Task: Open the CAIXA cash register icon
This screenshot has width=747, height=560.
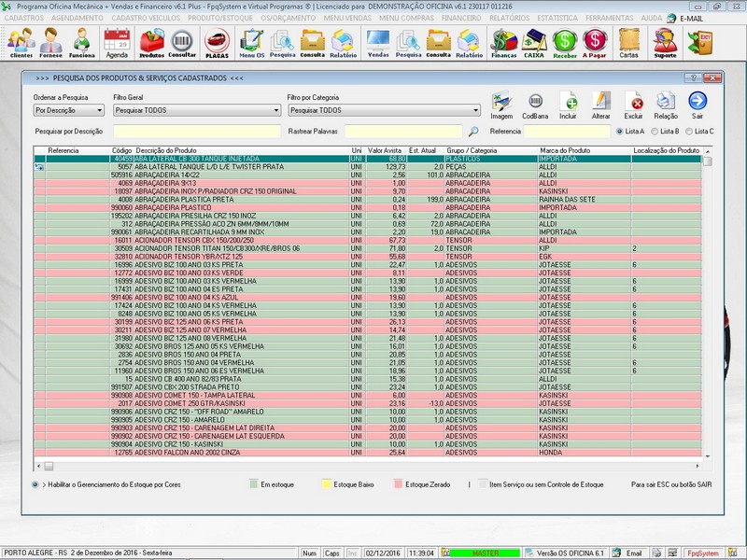Action: pyautogui.click(x=534, y=42)
